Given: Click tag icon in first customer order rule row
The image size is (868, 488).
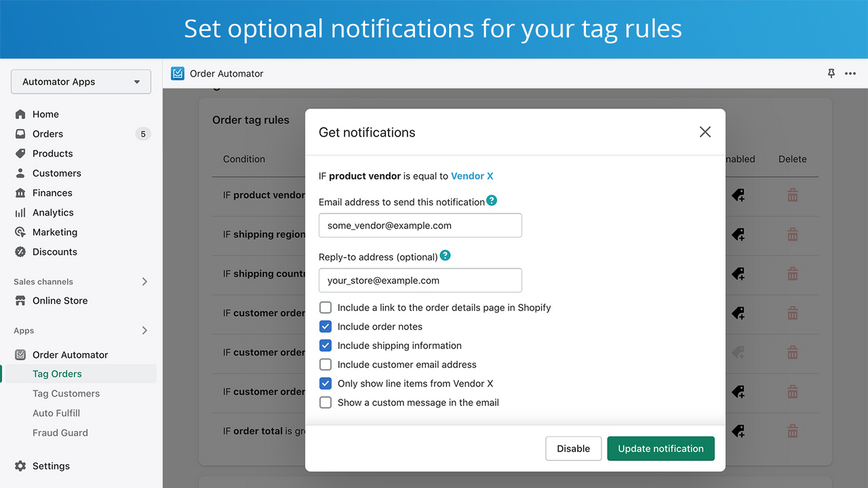Looking at the screenshot, I should point(738,313).
